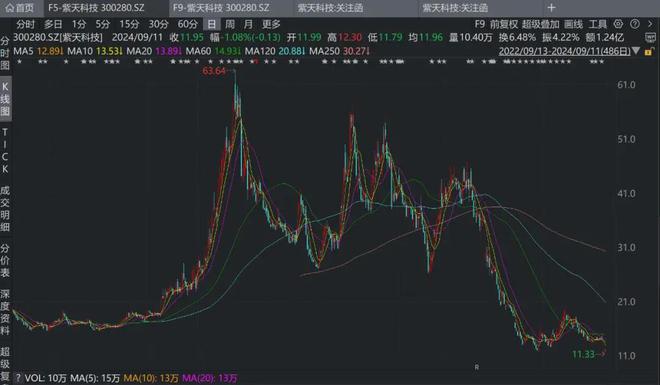Toggle the yellow lock icon beside date range
Image resolution: width=660 pixels, height=385 pixels.
(x=649, y=51)
